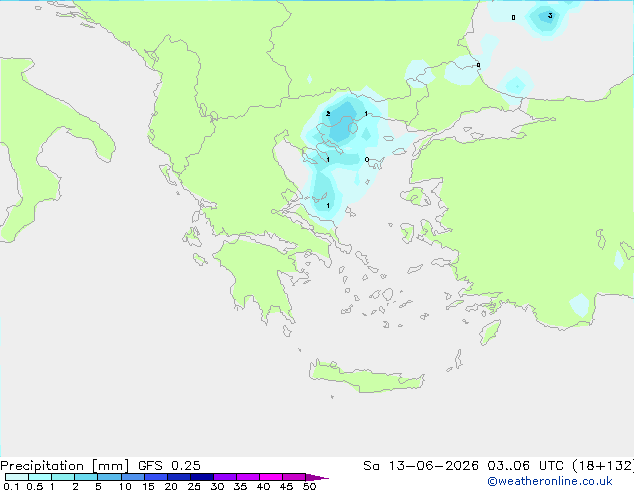Click the legend scale label '45'
The width and height of the screenshot is (634, 490).
286,486
